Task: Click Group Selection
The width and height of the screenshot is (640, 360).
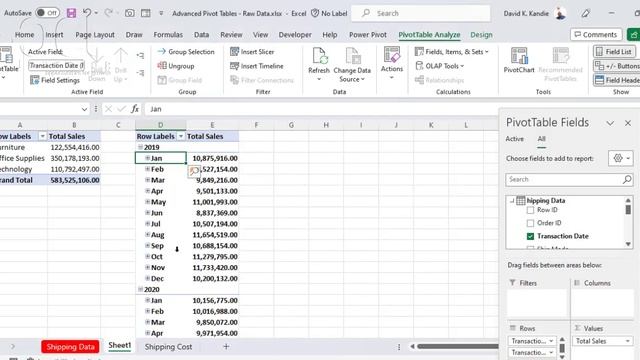Action: click(x=186, y=52)
